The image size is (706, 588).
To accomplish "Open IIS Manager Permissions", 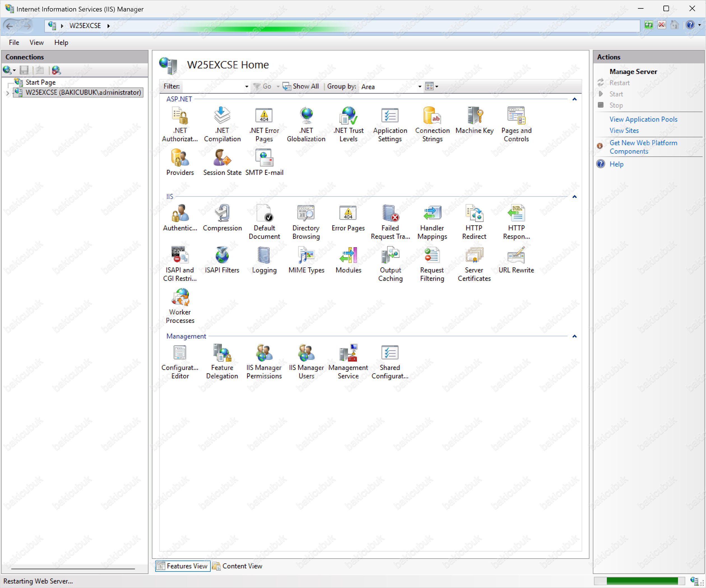I will click(x=264, y=361).
